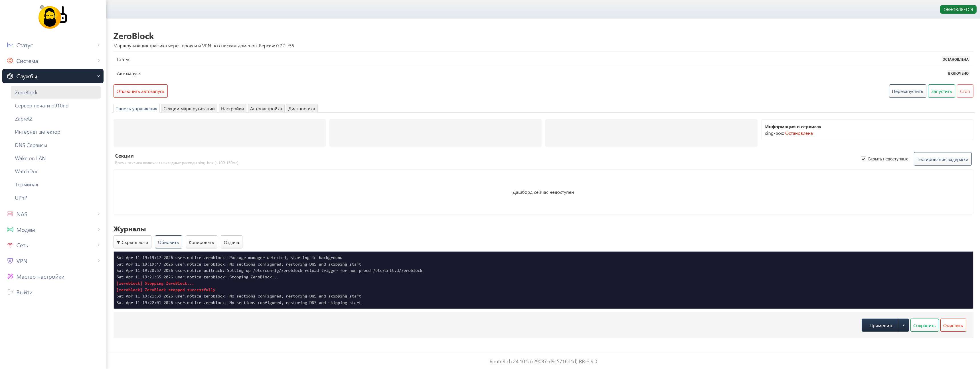Click the Запустить button
The height and width of the screenshot is (369, 980).
coord(941,91)
